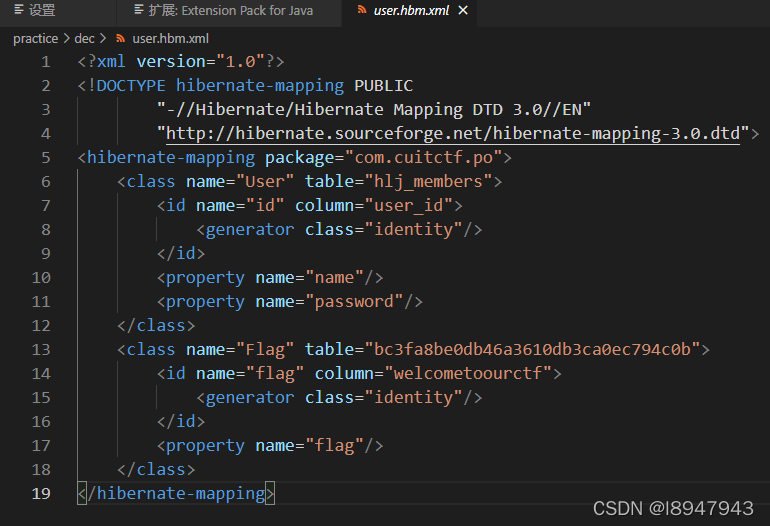Close the user.hbm.xml tab
770x526 pixels.
pyautogui.click(x=463, y=10)
